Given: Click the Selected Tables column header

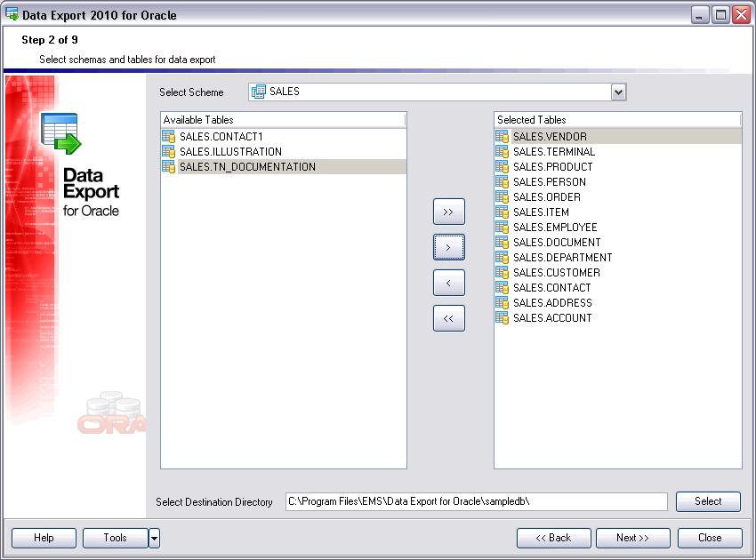Looking at the screenshot, I should click(x=617, y=120).
